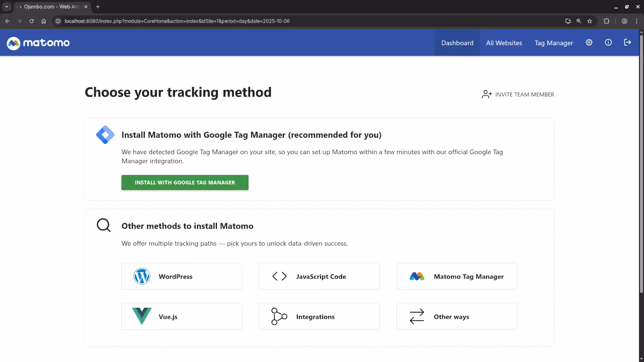
Task: Click Invite Team Member link
Action: point(518,95)
